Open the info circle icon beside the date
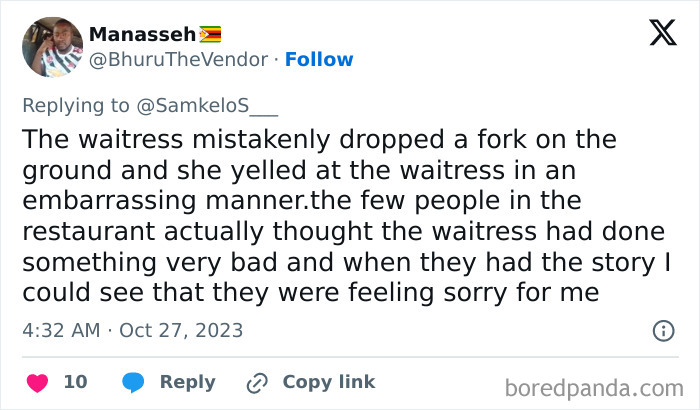Image resolution: width=700 pixels, height=410 pixels. [663, 330]
